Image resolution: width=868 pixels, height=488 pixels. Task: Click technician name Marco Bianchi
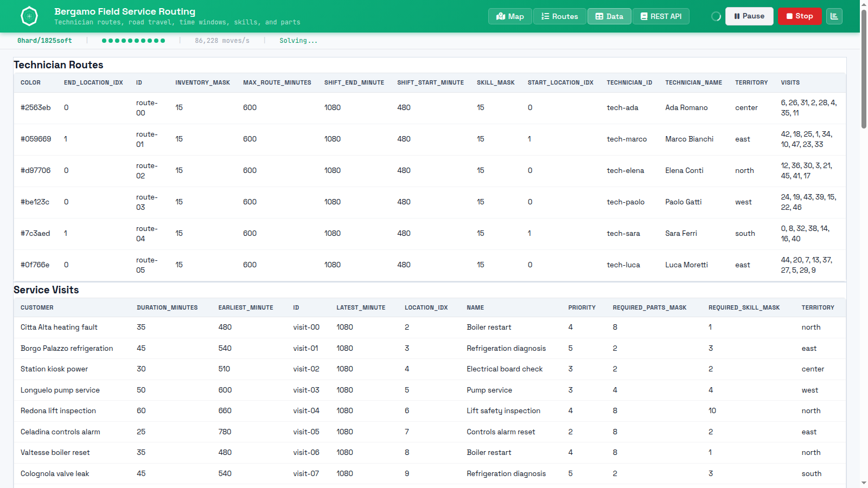coord(689,139)
